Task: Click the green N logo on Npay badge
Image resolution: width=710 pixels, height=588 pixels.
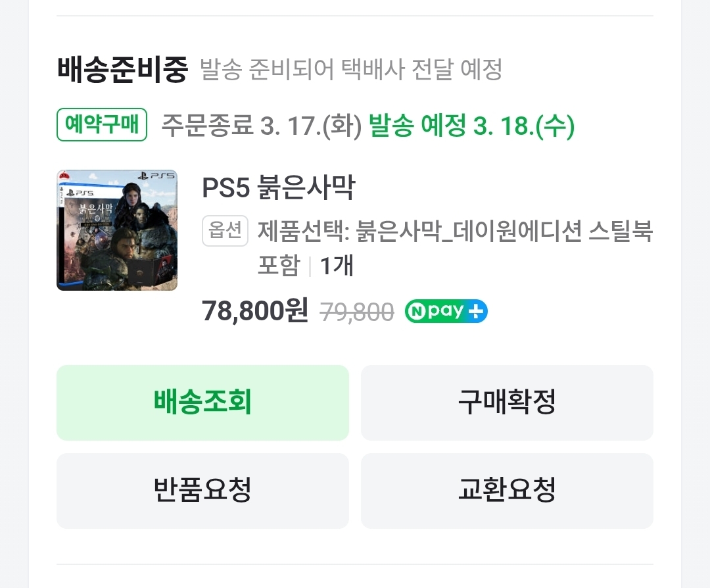Action: [415, 311]
